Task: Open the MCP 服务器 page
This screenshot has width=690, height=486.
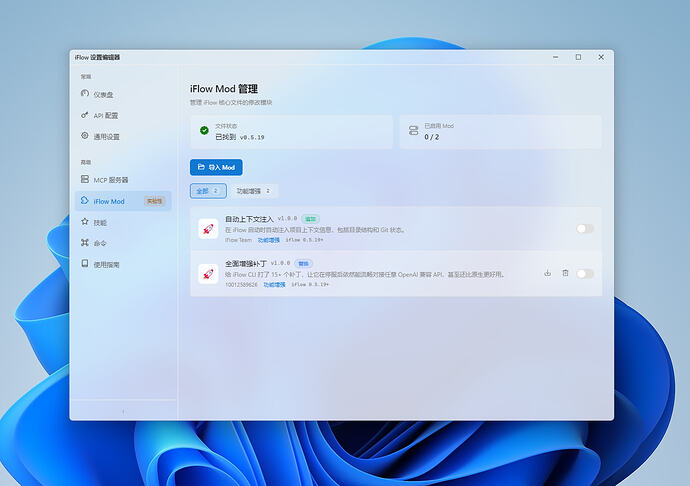Action: 123,180
